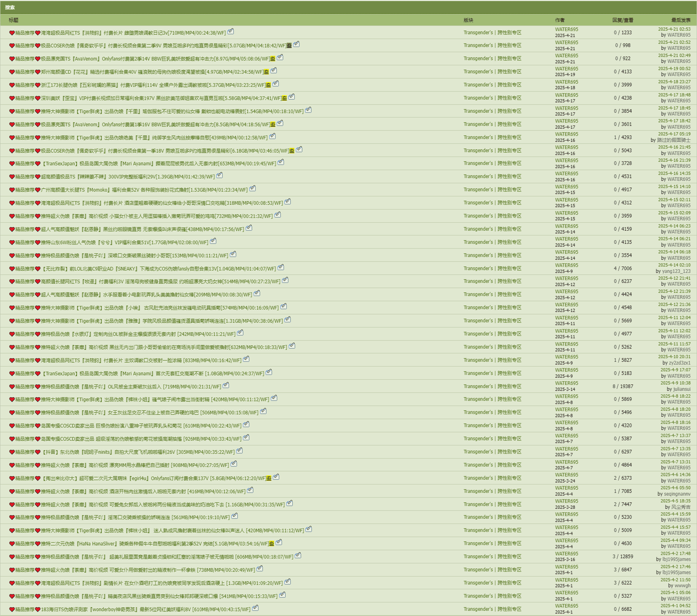Click the 版块 column header
The width and height of the screenshot is (697, 616).
click(x=468, y=20)
